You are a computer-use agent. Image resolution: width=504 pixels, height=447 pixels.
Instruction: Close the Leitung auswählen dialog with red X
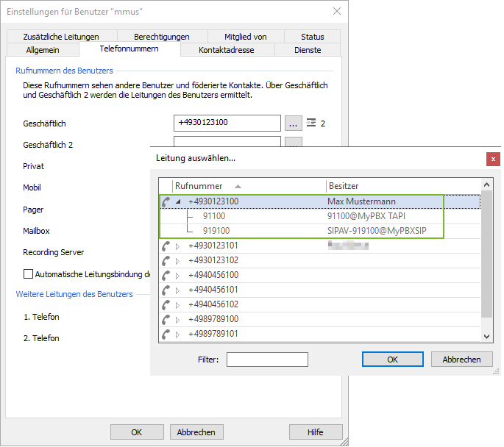point(493,159)
